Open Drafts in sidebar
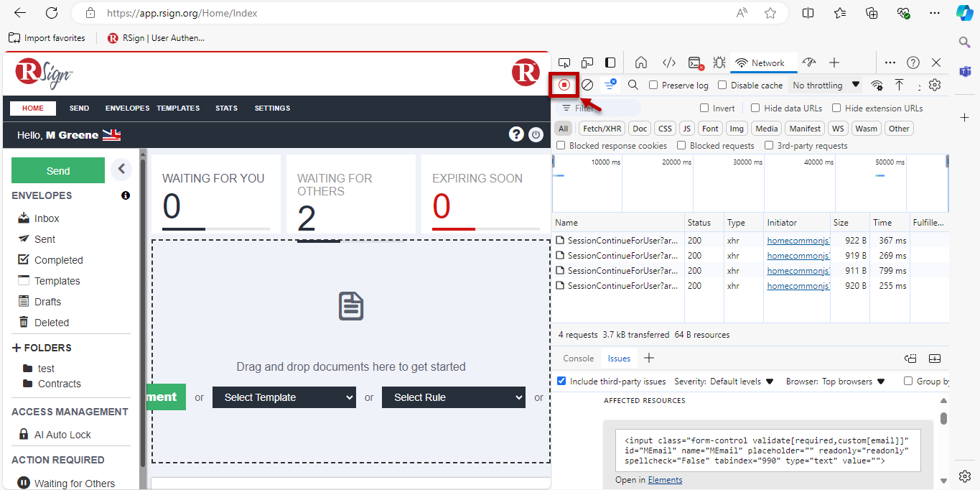Screen dimensions: 980x490 (x=47, y=302)
